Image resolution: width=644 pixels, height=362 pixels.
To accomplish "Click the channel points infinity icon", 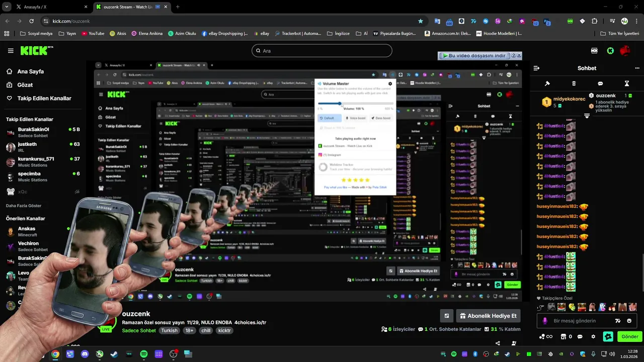I will (546, 336).
